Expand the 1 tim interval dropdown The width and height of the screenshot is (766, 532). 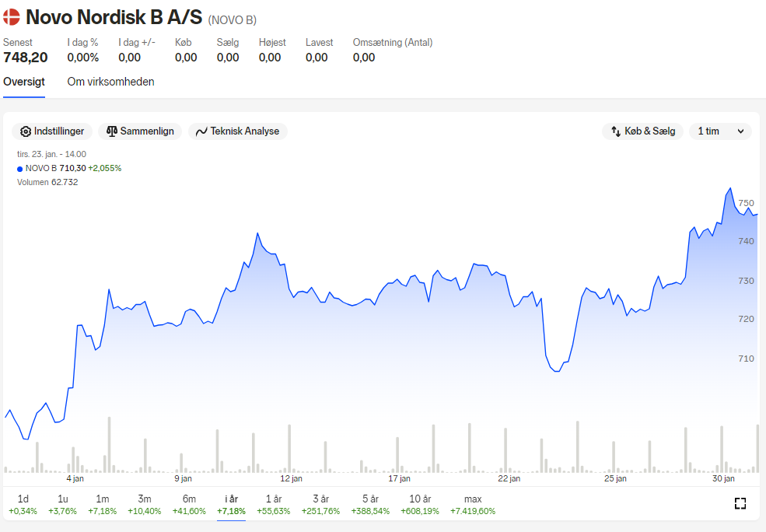tap(720, 131)
